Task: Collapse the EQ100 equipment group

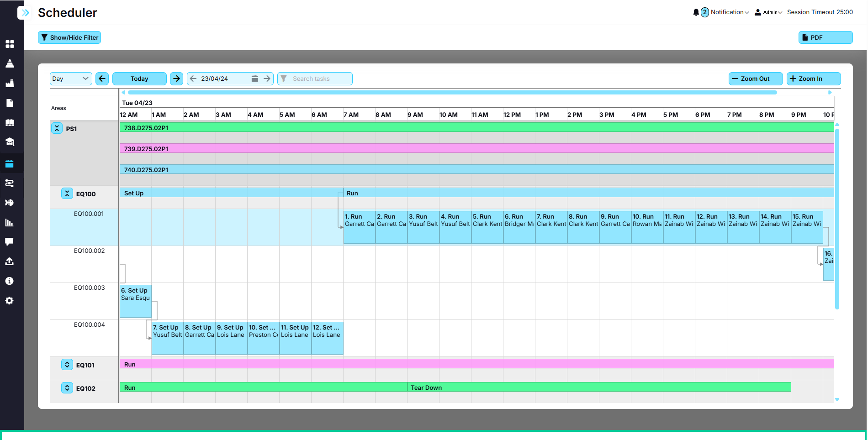Action: click(67, 194)
